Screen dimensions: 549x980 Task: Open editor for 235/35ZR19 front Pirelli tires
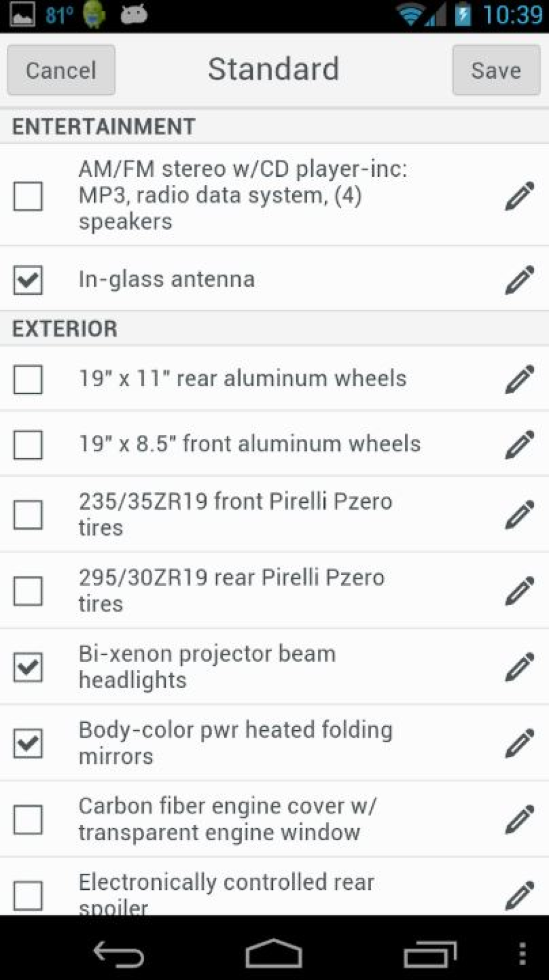click(x=519, y=514)
